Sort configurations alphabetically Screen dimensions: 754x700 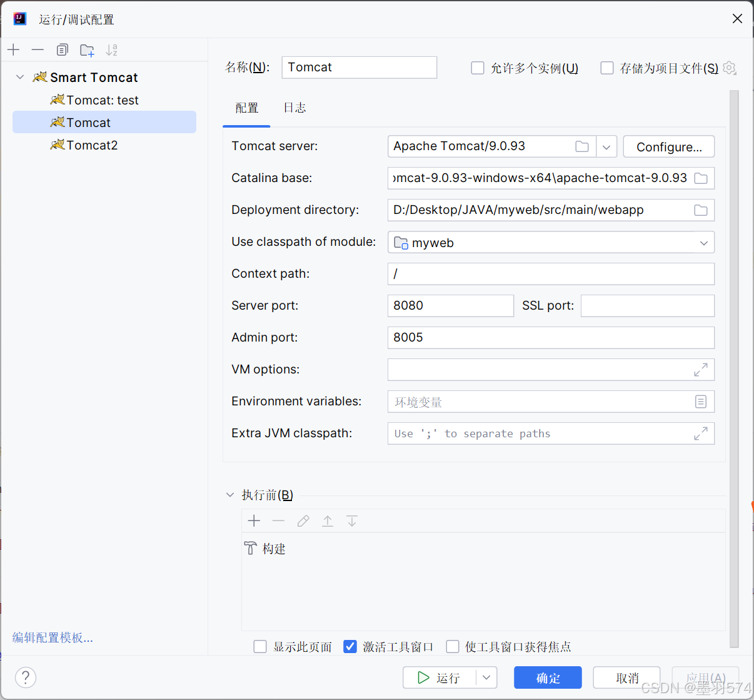tap(111, 49)
